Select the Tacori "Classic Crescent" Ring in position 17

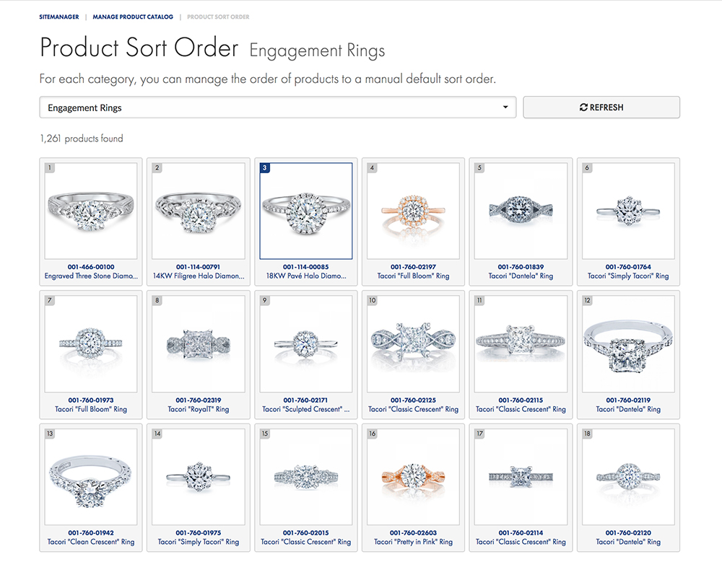[x=521, y=477]
